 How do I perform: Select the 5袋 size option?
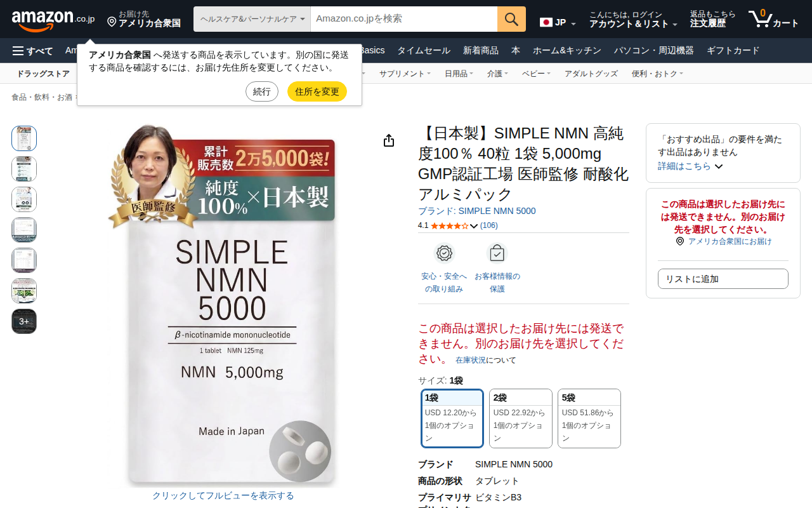[x=589, y=418]
